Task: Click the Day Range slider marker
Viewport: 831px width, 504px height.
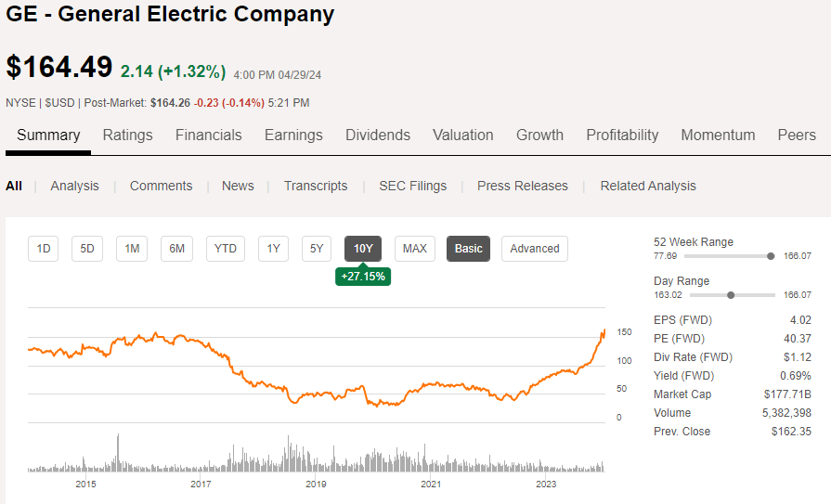Action: coord(732,295)
